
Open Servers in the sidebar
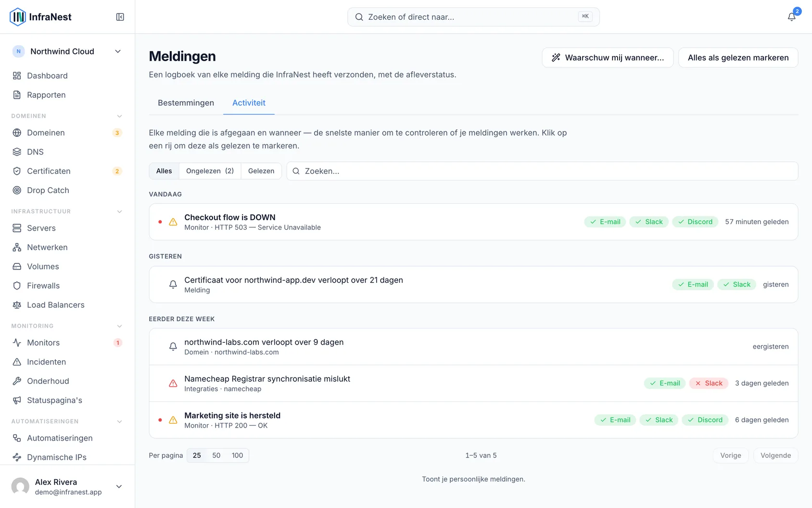(67, 228)
